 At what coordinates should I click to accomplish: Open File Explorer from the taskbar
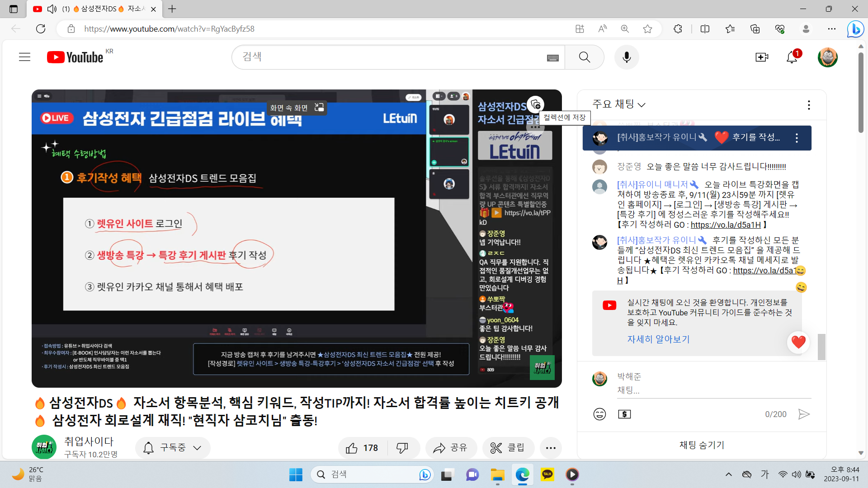click(x=497, y=474)
